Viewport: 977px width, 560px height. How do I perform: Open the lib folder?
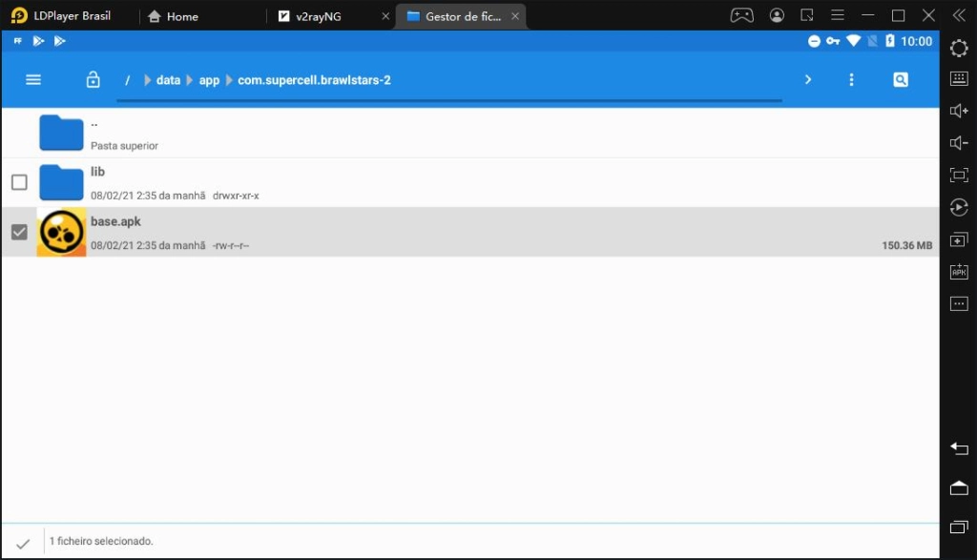click(62, 182)
